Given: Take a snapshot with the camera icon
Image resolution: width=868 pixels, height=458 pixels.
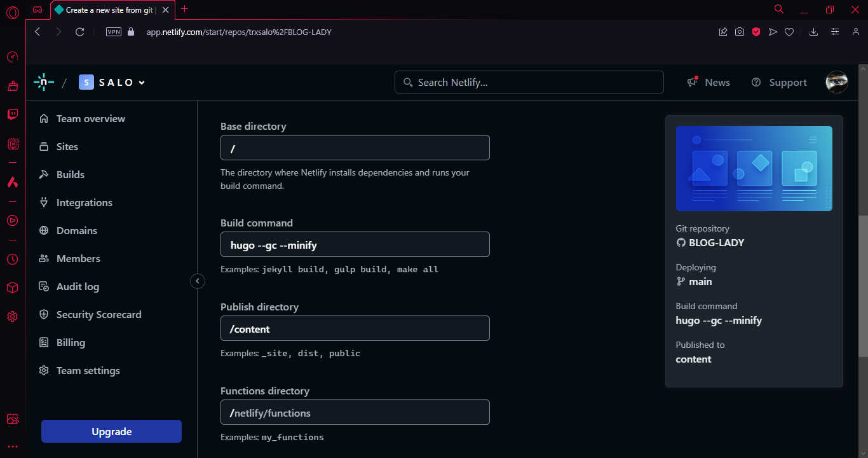Looking at the screenshot, I should (x=740, y=32).
